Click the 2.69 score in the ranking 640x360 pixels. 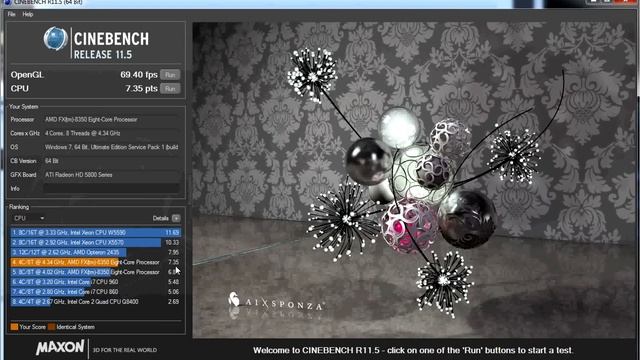click(x=173, y=302)
